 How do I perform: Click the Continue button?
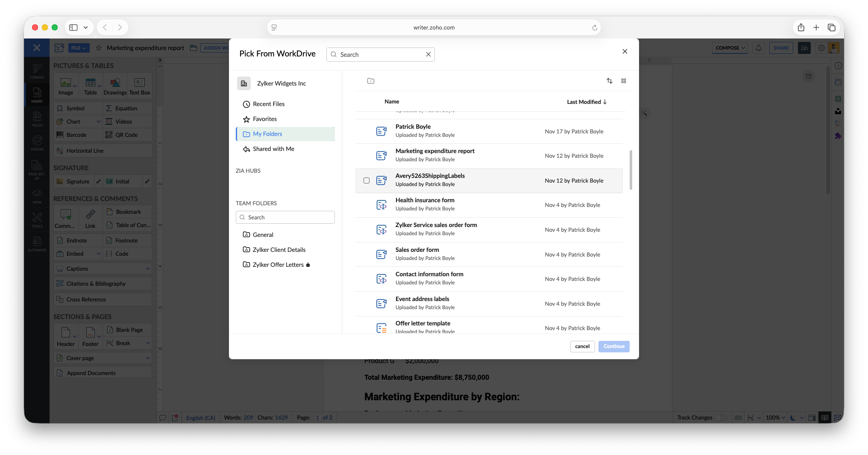[614, 346]
